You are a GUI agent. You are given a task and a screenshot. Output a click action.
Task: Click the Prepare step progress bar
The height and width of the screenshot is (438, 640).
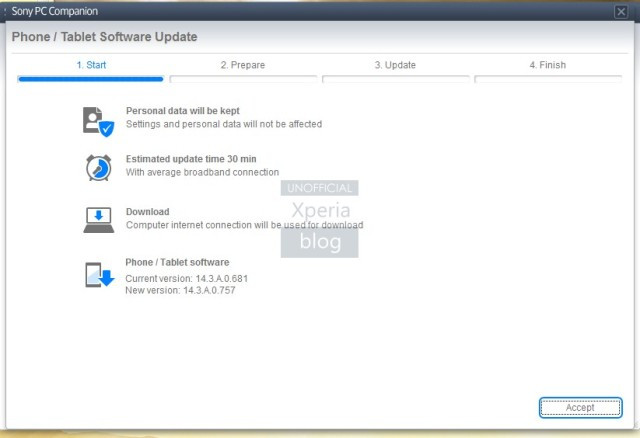point(243,79)
